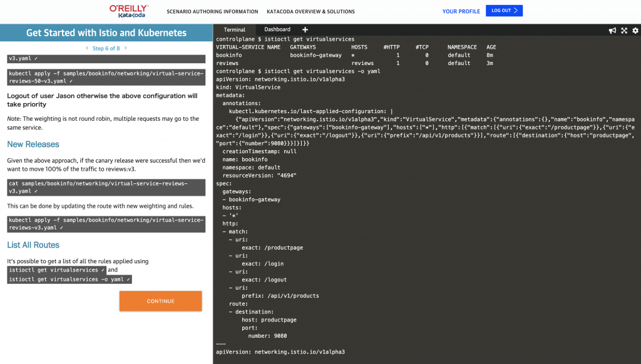Open Katacoda Overview & Solutions menu item
Viewport: 641px width, 364px height.
tap(310, 11)
